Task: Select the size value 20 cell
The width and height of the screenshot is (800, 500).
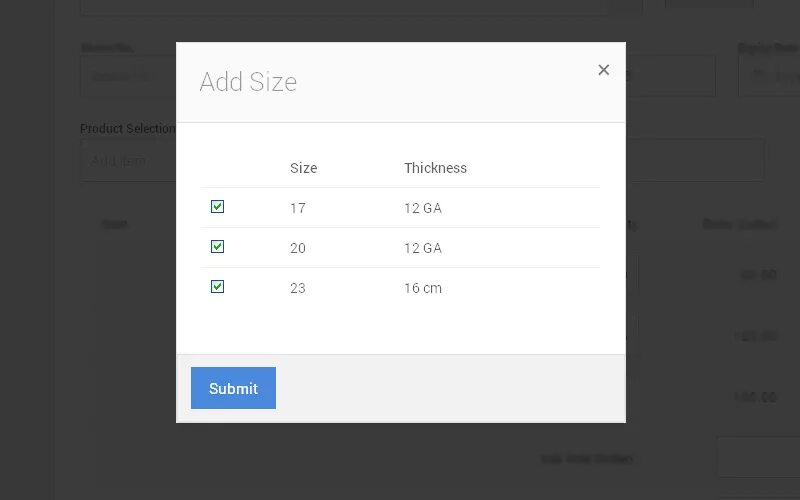Action: click(x=298, y=248)
